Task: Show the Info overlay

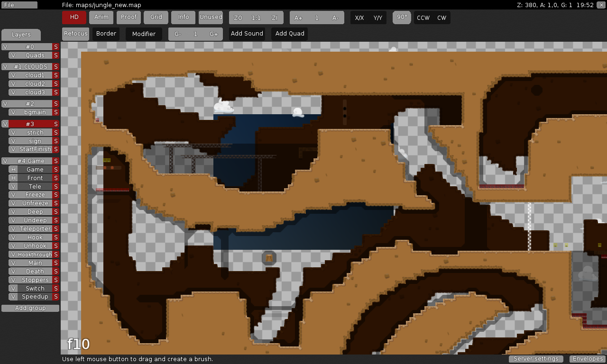Action: click(x=183, y=17)
